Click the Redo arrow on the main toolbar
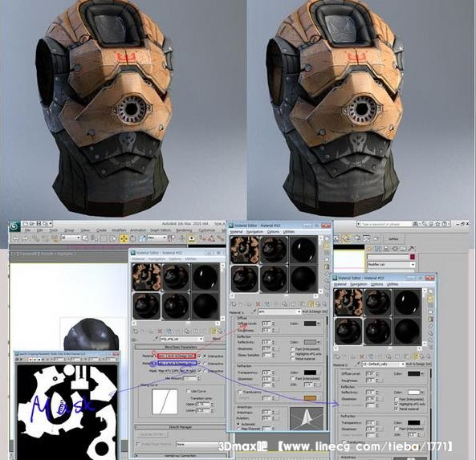 point(25,238)
